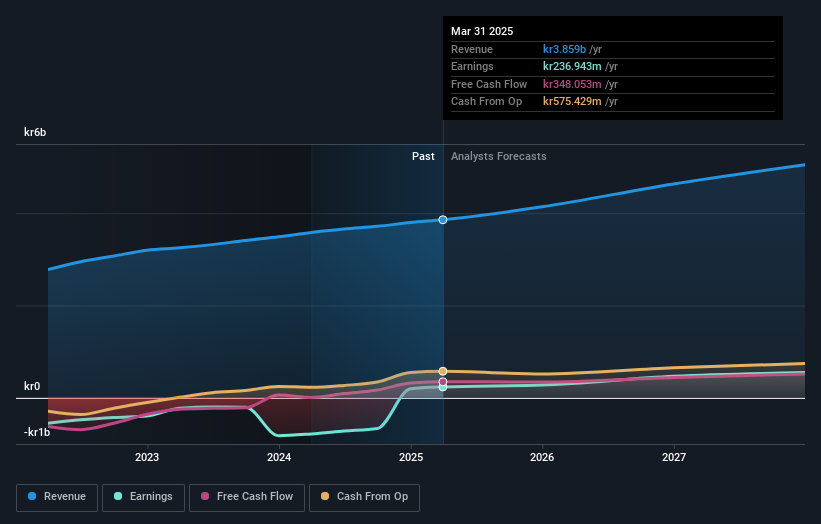
Task: Toggle the Earnings legend series
Action: pyautogui.click(x=143, y=497)
